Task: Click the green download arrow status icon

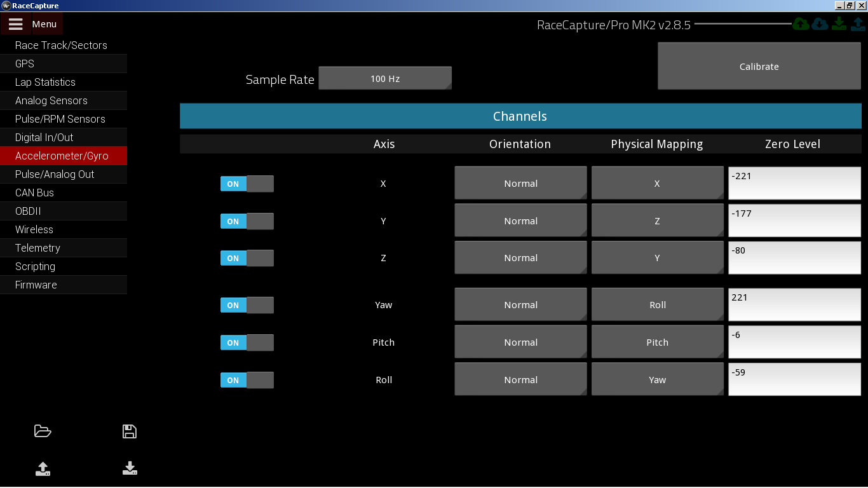Action: point(839,24)
